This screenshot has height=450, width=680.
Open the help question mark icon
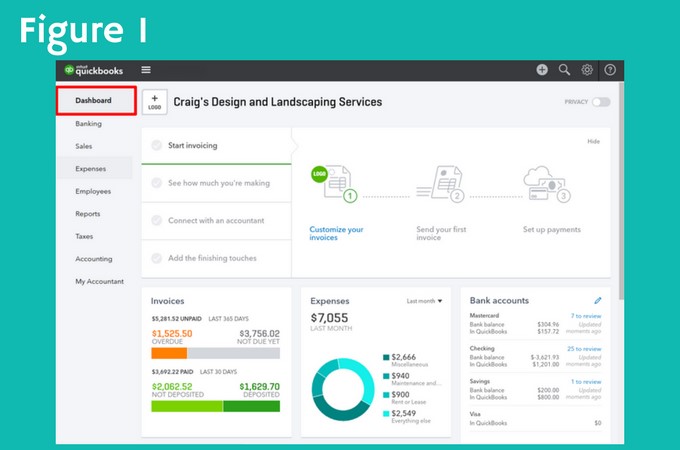(610, 70)
